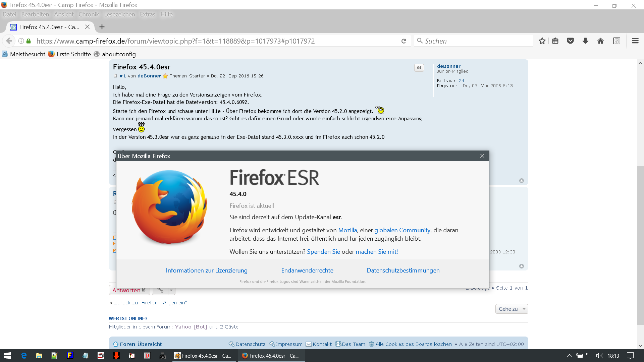Open the Edge browser from taskbar
Image resolution: width=644 pixels, height=362 pixels.
tap(24, 356)
